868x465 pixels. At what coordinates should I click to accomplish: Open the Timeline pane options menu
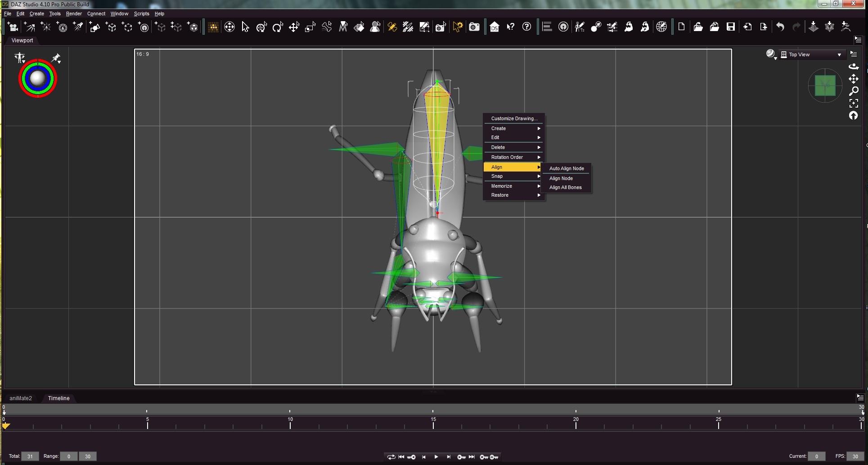tap(860, 398)
